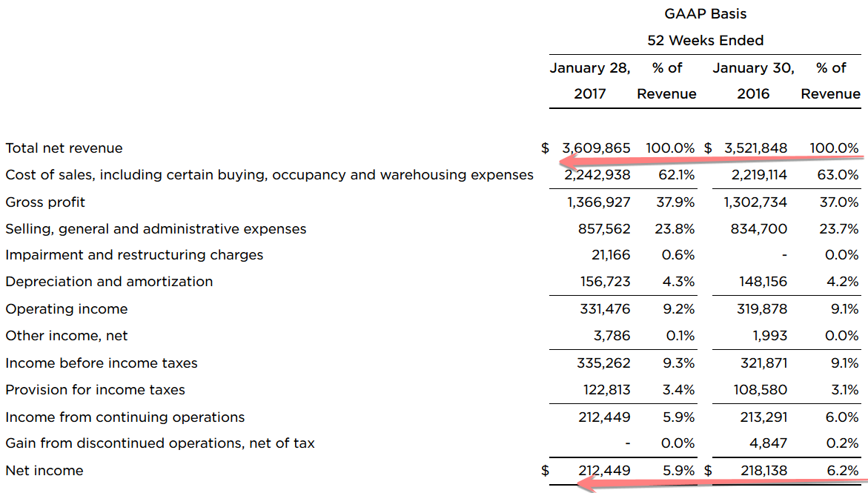This screenshot has width=868, height=493.
Task: Select the Cost of sales row label
Action: (269, 175)
